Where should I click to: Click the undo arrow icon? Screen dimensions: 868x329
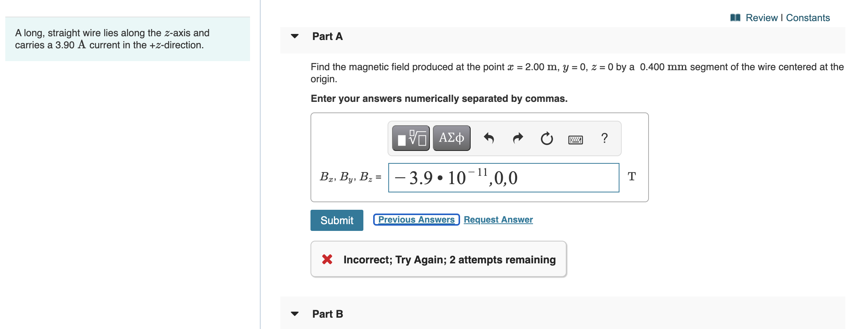coord(489,138)
